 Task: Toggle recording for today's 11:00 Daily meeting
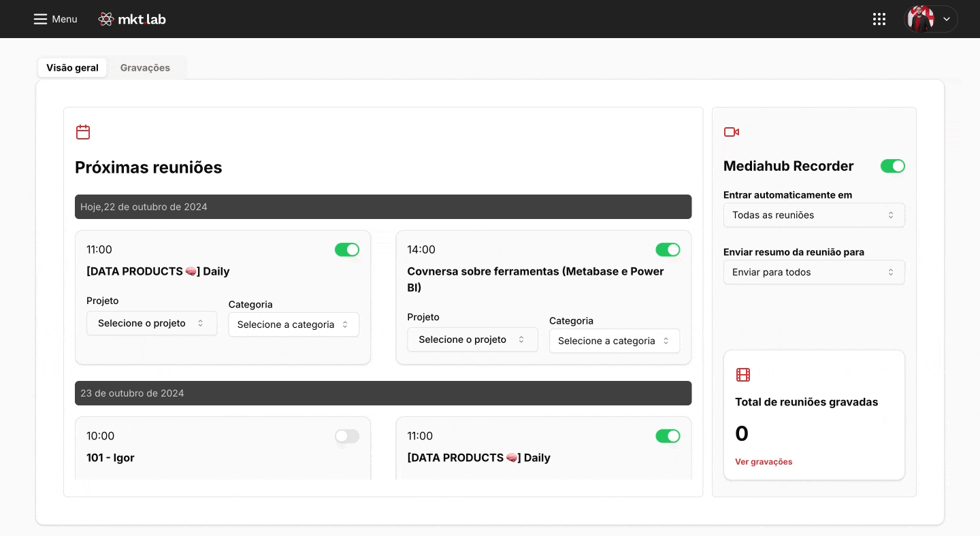(347, 250)
